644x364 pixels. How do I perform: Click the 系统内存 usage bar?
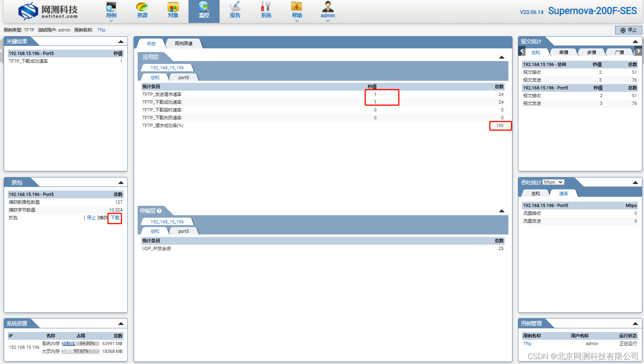tap(81, 344)
